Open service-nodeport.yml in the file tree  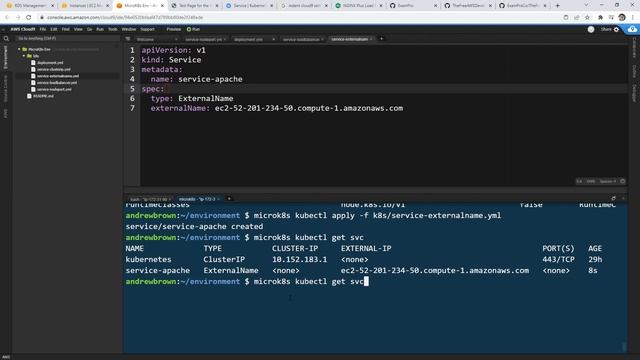coord(54,89)
